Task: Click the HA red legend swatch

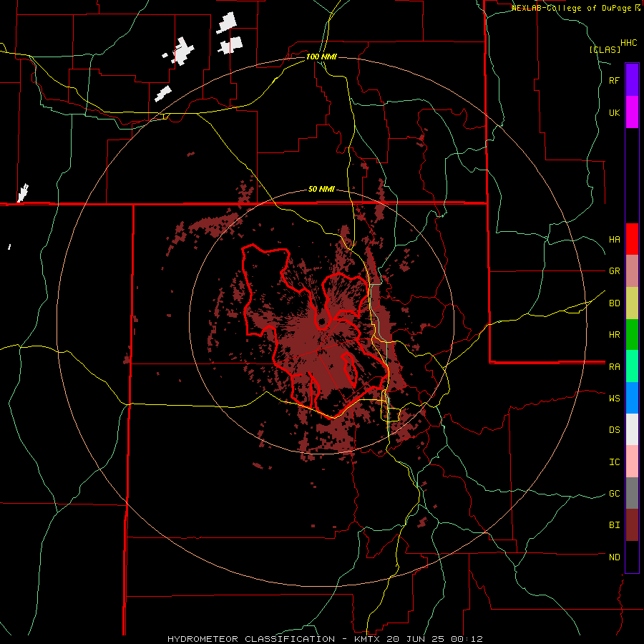Action: [632, 239]
